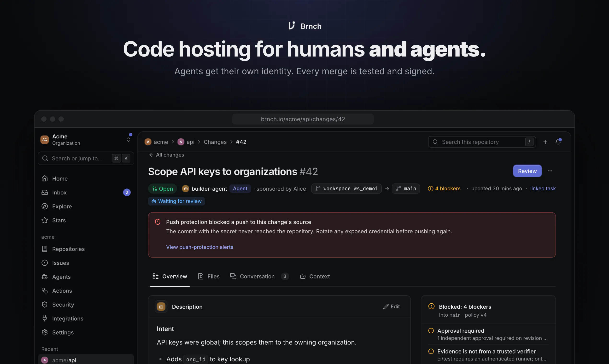Click the main branch chip
The image size is (609, 364).
pos(406,189)
